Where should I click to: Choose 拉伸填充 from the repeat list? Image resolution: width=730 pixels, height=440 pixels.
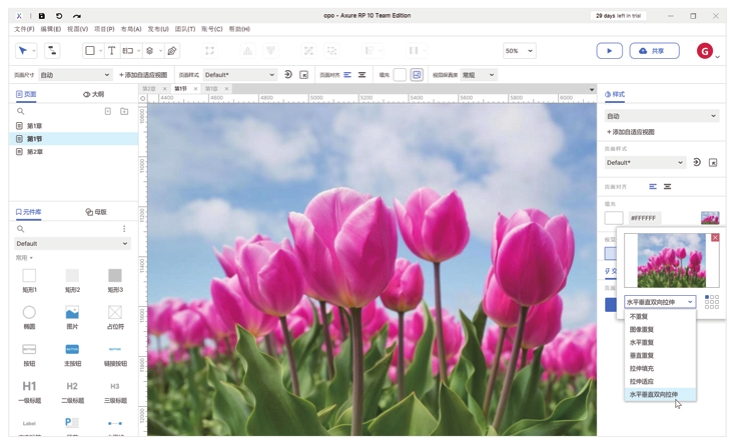pos(641,368)
